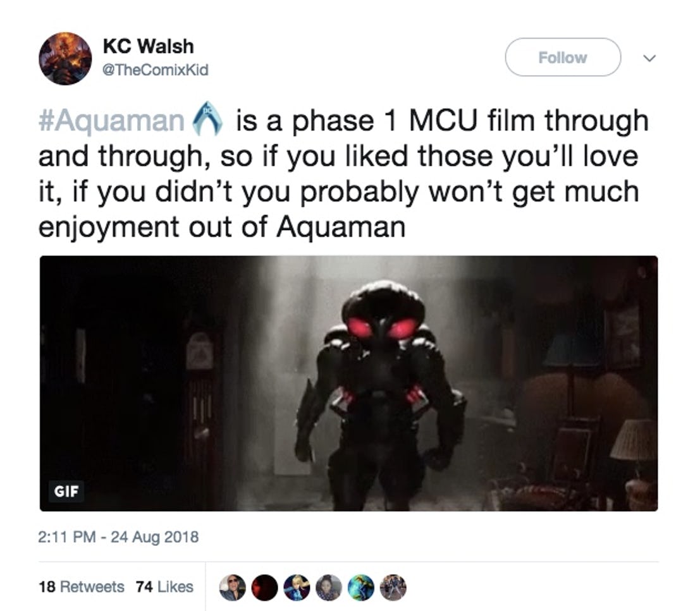This screenshot has width=700, height=611.
Task: Click the GIF badge label
Action: click(x=66, y=491)
